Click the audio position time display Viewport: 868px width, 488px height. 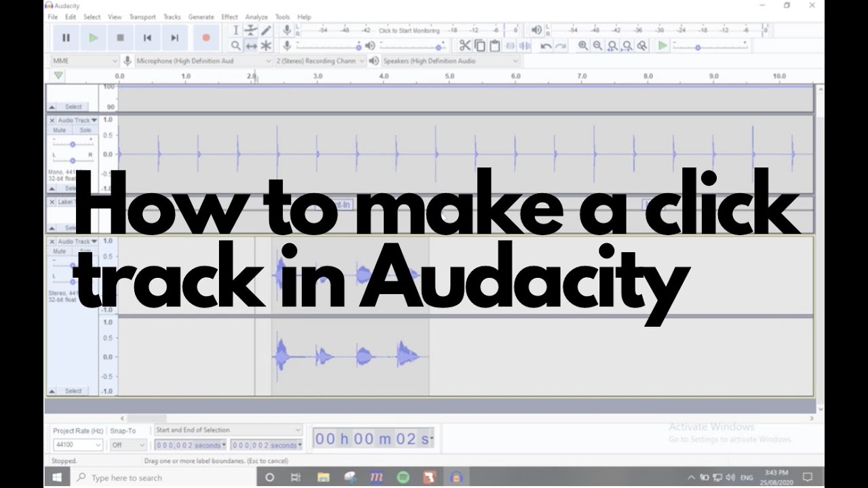[x=372, y=439]
